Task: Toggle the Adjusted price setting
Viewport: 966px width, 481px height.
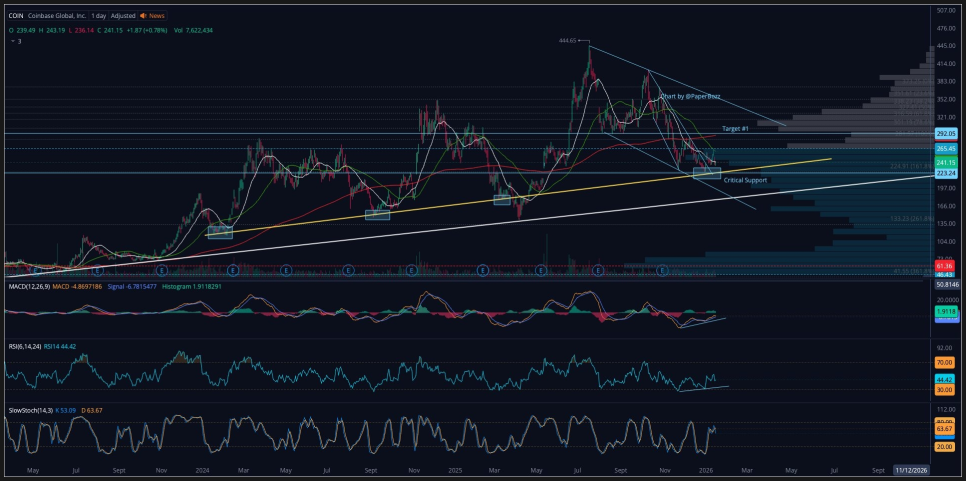Action: [x=123, y=16]
